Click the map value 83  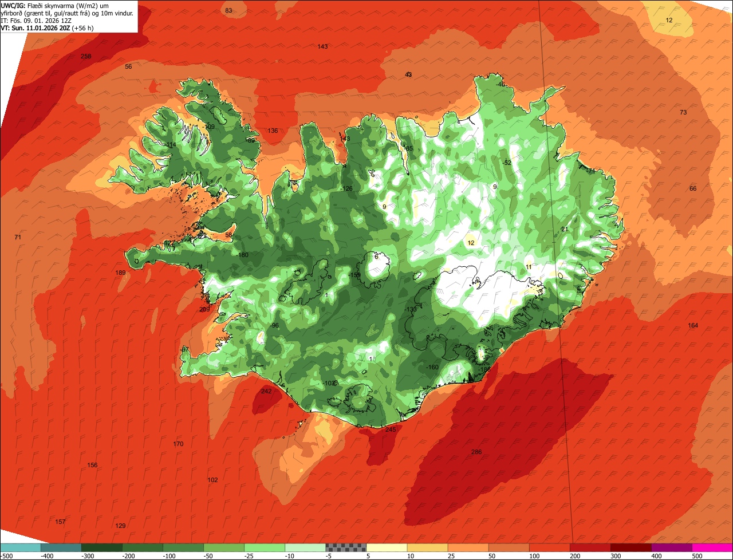228,10
